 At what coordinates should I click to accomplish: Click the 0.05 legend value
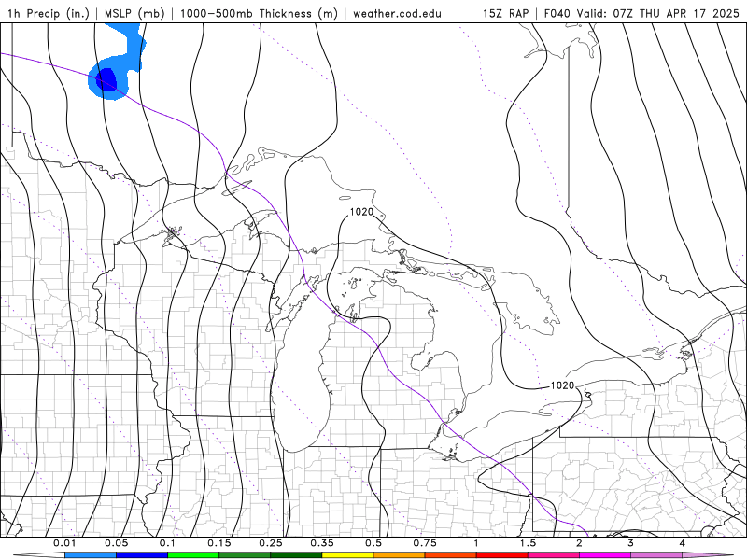pos(116,543)
